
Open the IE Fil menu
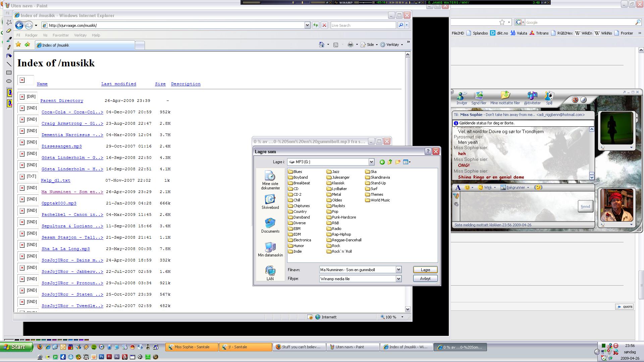[x=18, y=35]
